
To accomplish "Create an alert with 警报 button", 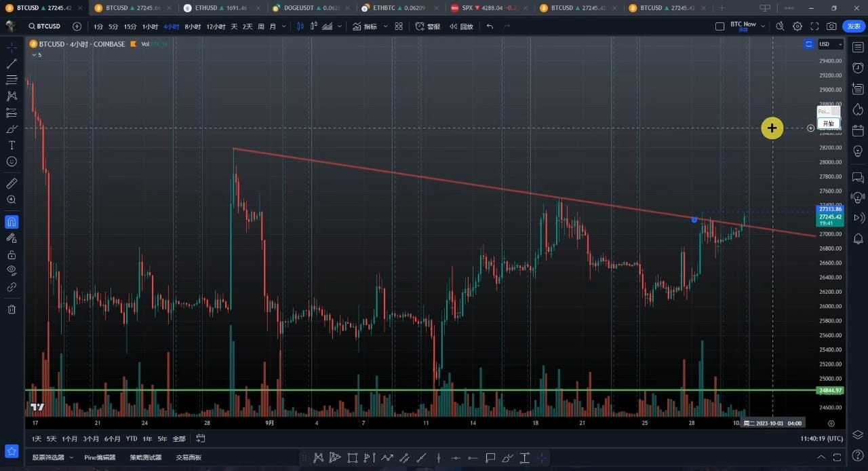I will tap(428, 26).
